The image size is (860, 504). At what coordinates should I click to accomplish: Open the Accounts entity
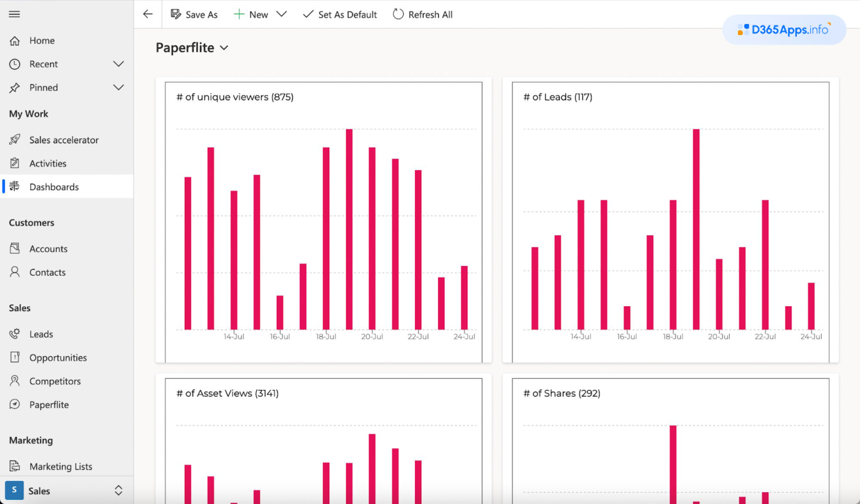pos(48,249)
